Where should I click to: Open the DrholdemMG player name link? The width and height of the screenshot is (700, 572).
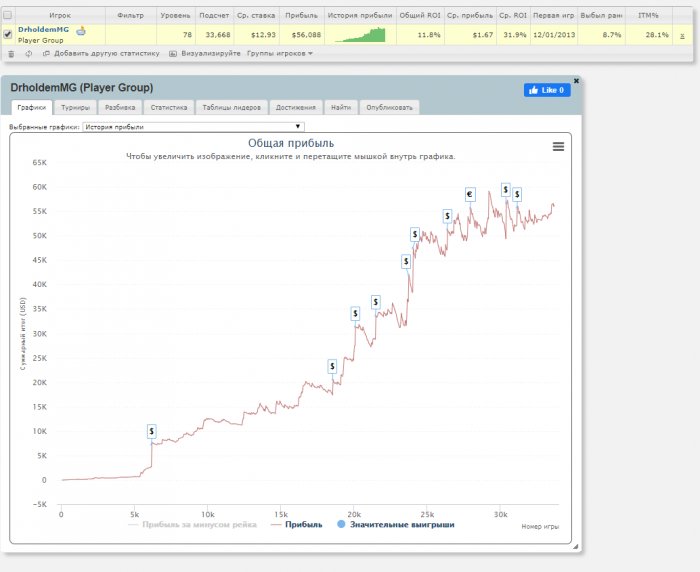[x=43, y=29]
